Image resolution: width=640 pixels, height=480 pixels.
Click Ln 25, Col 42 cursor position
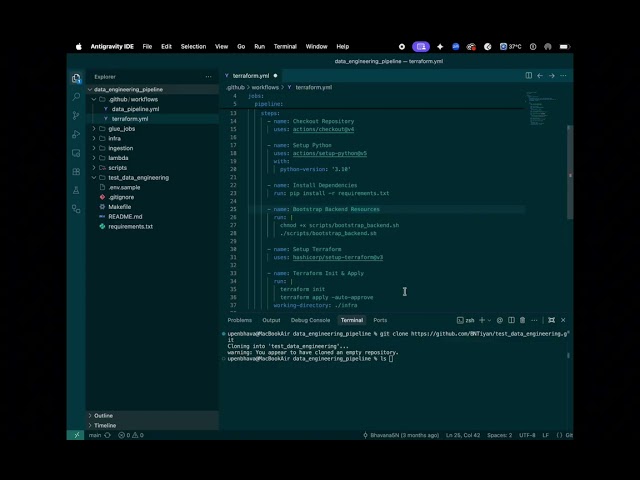coord(463,435)
